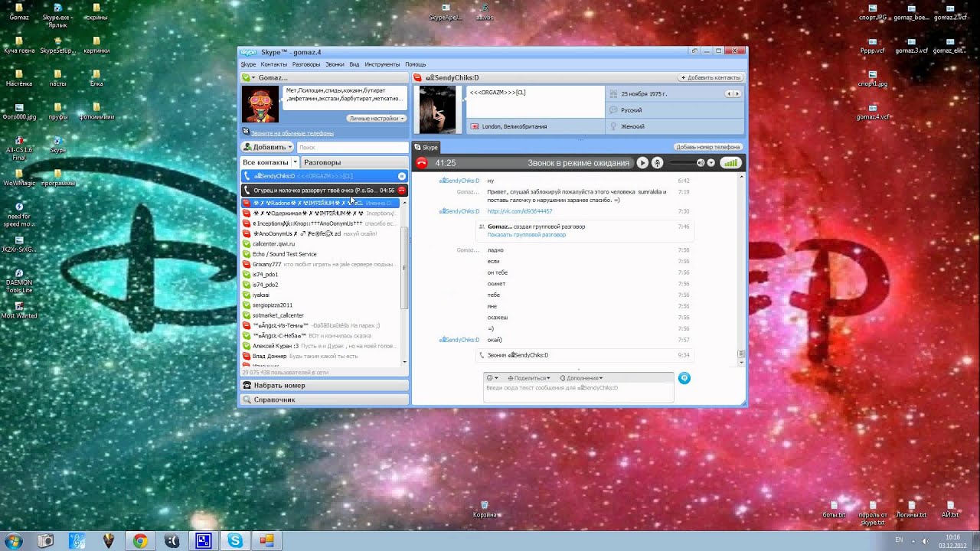The height and width of the screenshot is (551, 980).
Task: Open the emoticon picker
Action: (492, 378)
